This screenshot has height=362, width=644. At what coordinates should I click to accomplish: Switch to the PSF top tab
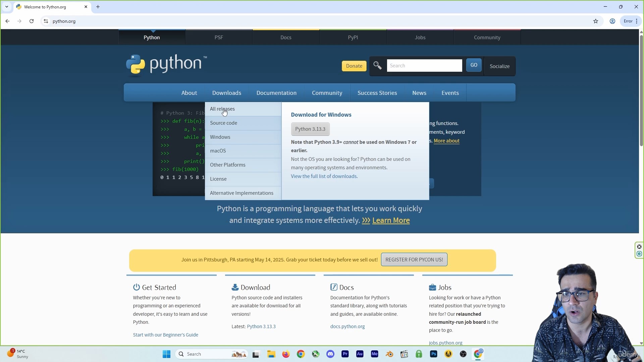pyautogui.click(x=219, y=37)
